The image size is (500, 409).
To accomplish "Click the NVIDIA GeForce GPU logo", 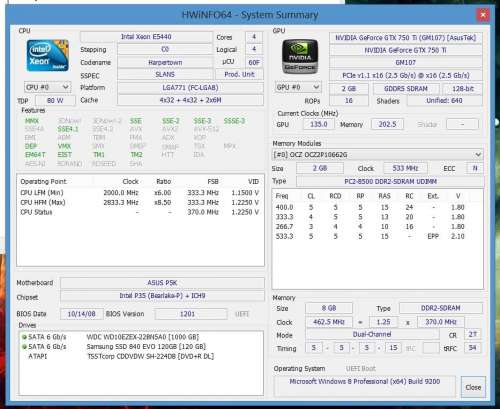I will [x=300, y=56].
